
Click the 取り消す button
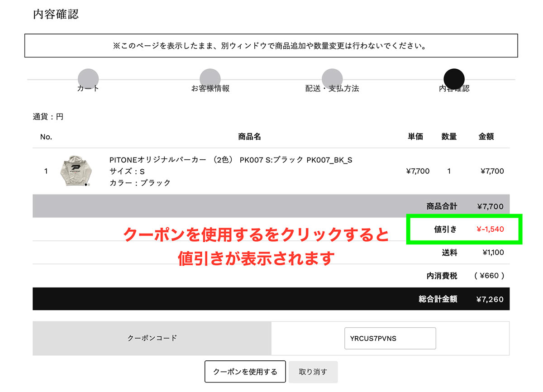click(x=313, y=372)
